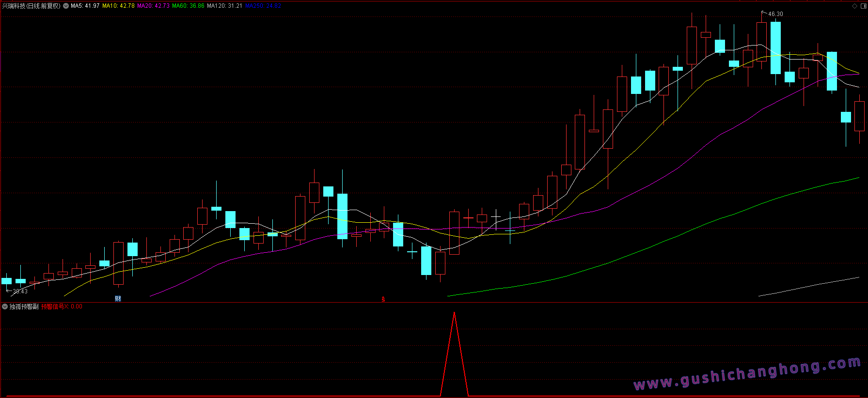
Task: Open the 财 financial event marker
Action: 118,298
